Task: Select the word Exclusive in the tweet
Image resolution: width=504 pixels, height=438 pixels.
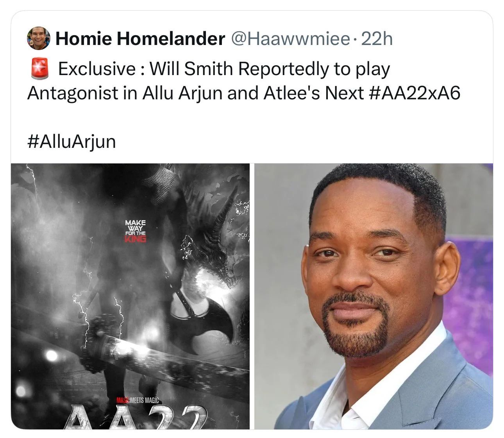Action: coord(97,69)
